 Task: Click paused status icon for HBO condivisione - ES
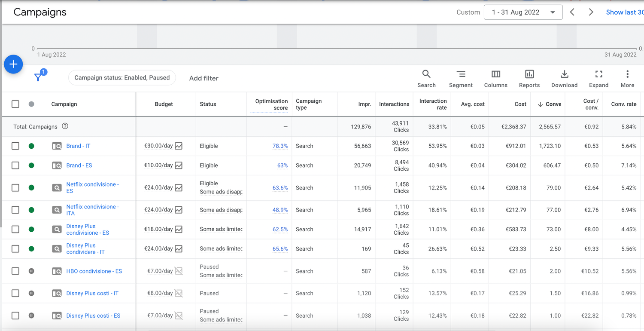(31, 271)
